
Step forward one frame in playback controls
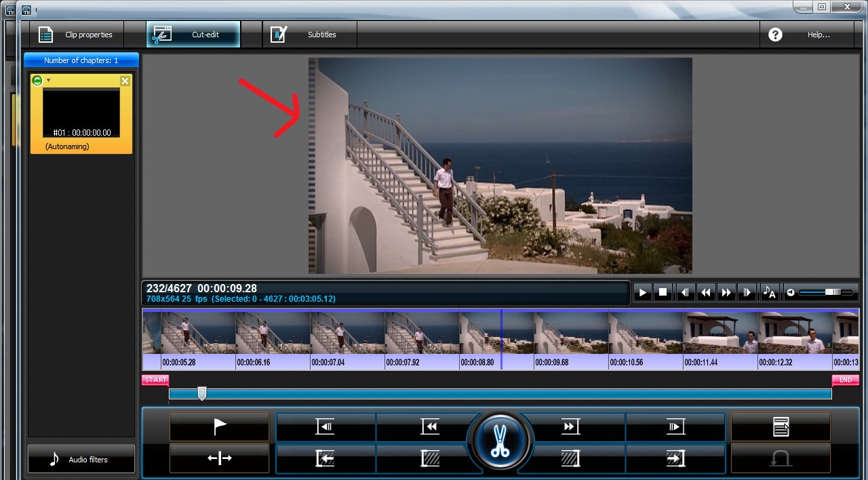click(x=747, y=293)
